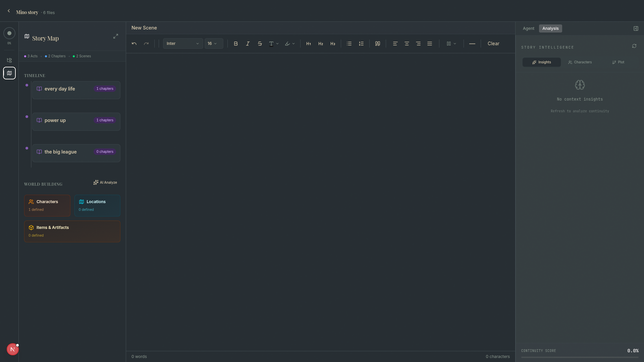644x362 pixels.
Task: Create a numbered list
Action: (361, 44)
